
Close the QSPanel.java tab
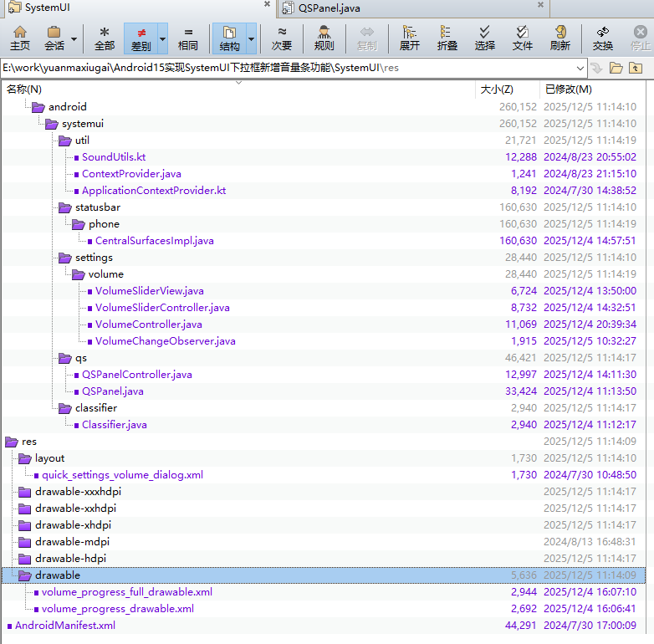[x=540, y=4]
